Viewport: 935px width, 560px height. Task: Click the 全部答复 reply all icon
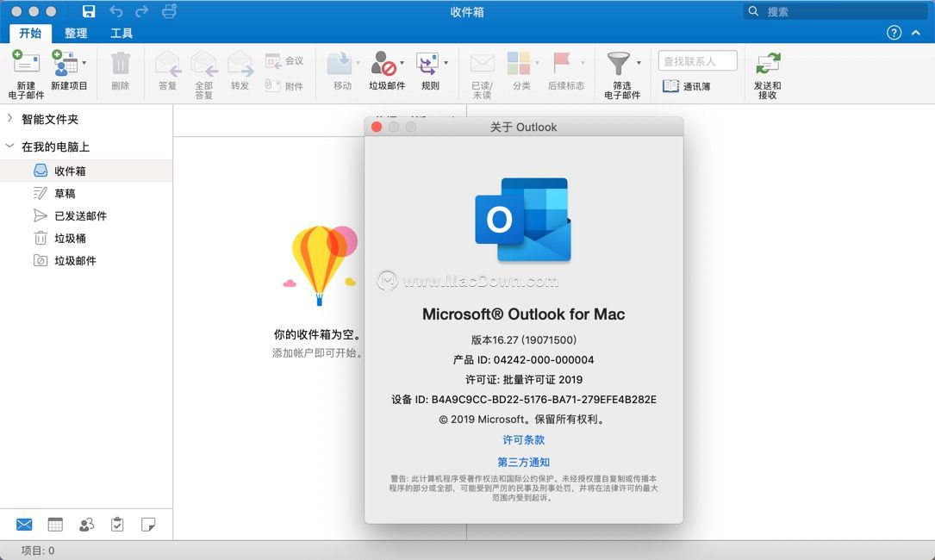204,63
